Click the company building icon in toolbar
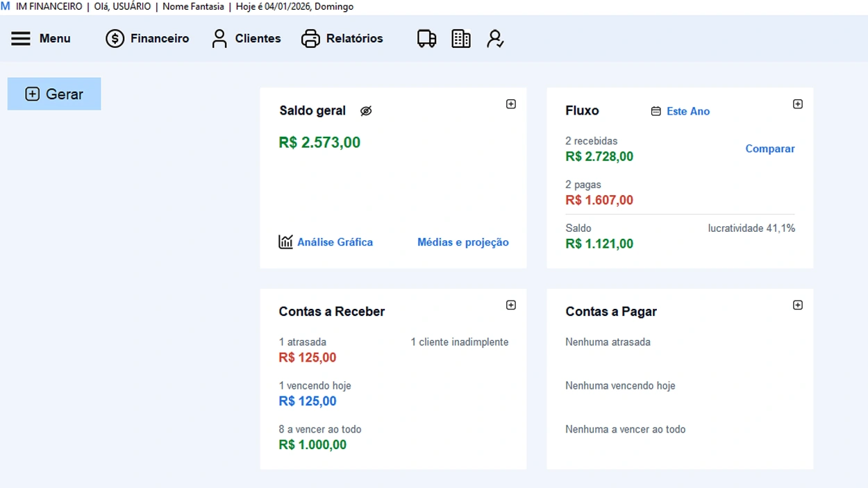Screen dimensions: 868x488 pyautogui.click(x=460, y=38)
